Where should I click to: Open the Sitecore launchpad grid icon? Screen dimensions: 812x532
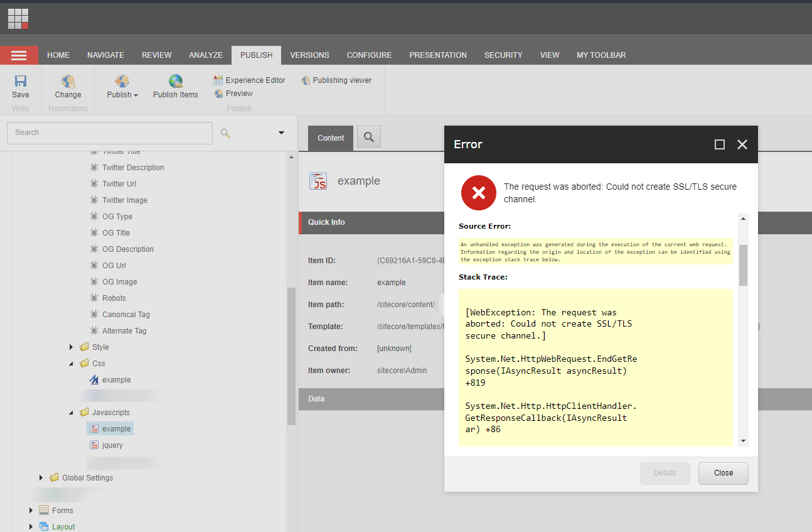point(18,19)
